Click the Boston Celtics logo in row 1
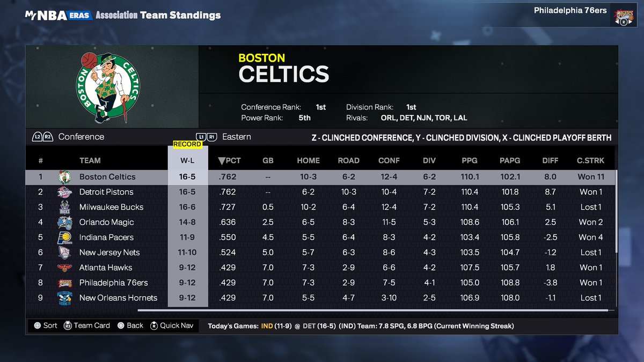The height and width of the screenshot is (362, 644). [64, 177]
